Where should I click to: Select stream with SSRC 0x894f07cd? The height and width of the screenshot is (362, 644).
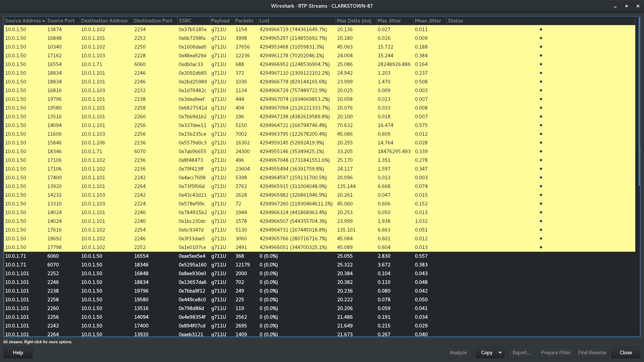319,326
